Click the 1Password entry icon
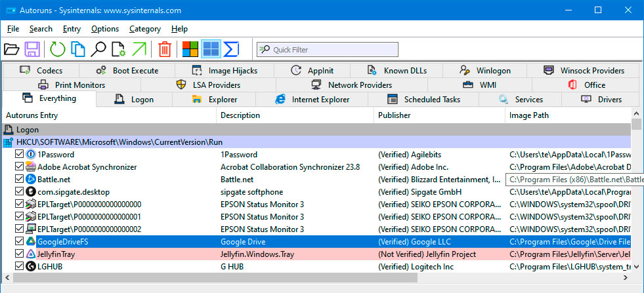The height and width of the screenshot is (293, 644). pos(31,155)
